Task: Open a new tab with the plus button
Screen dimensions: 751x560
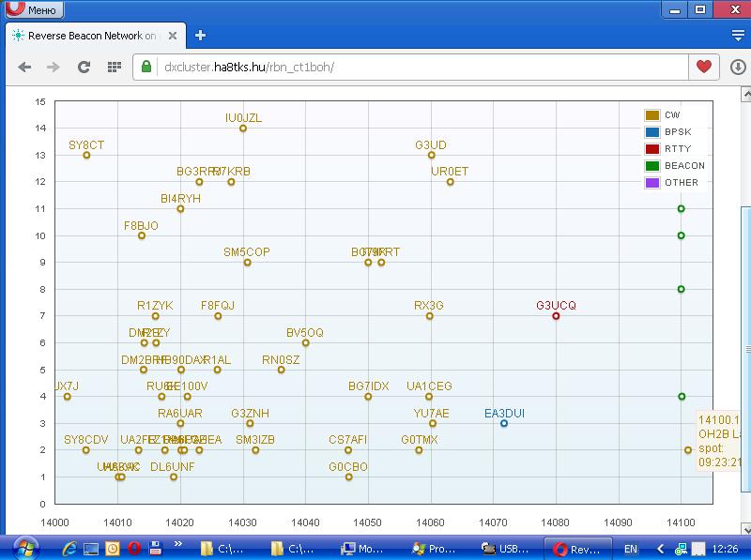Action: point(200,36)
